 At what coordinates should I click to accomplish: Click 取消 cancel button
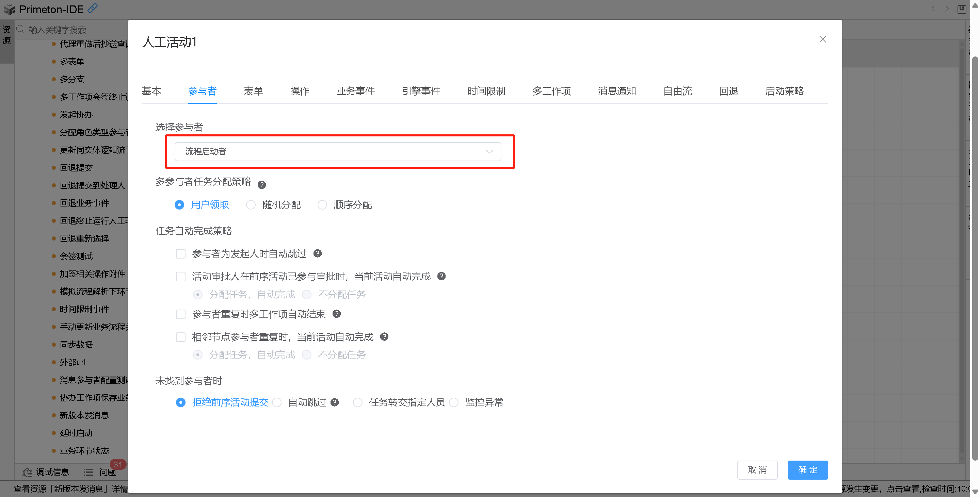click(757, 470)
